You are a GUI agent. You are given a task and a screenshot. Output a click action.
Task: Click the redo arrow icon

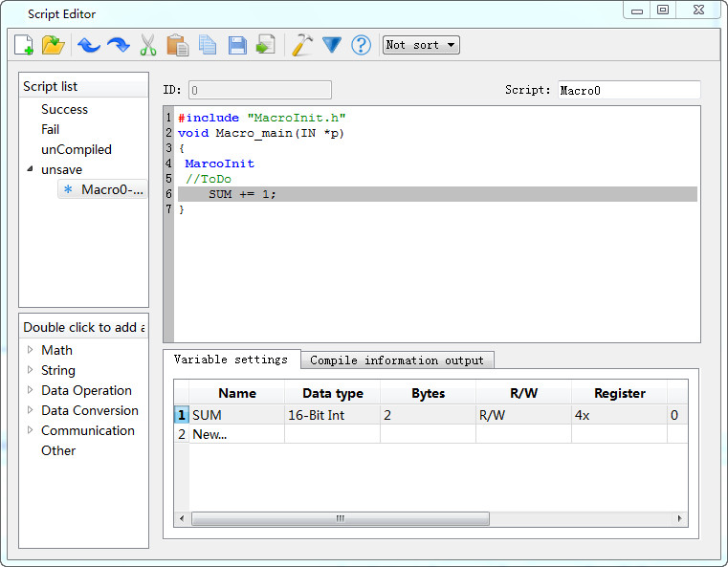pyautogui.click(x=119, y=45)
